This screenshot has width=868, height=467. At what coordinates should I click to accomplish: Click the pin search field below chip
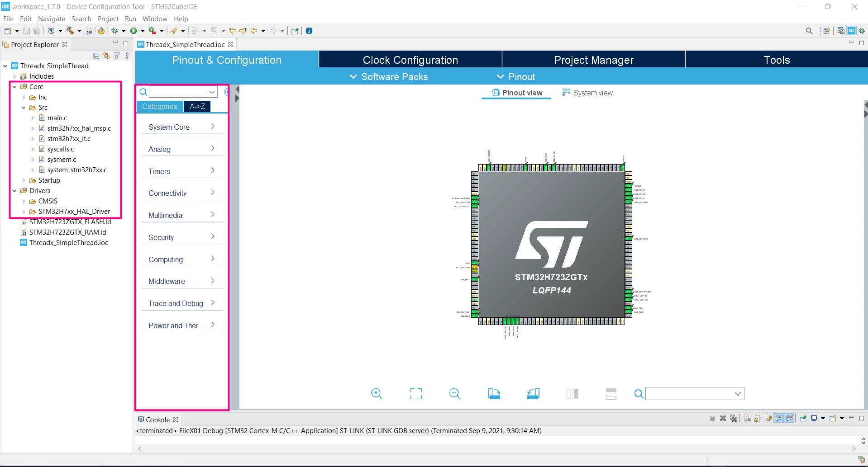point(694,393)
